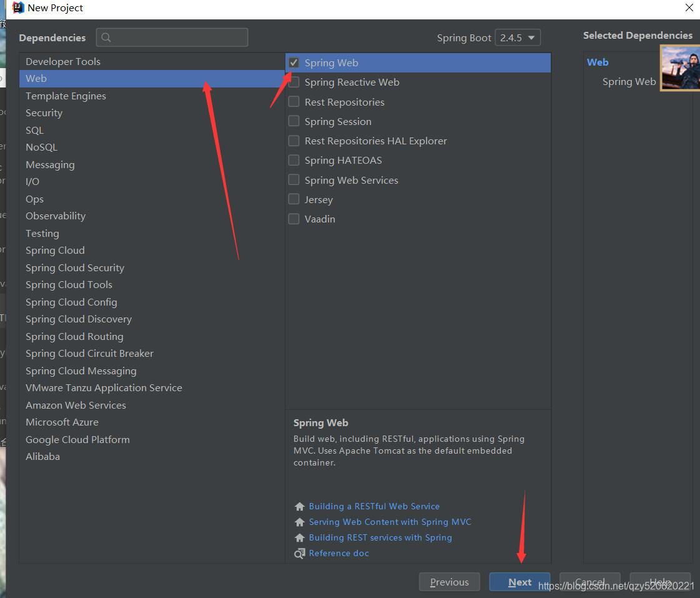The width and height of the screenshot is (700, 598).
Task: Select the I/O category
Action: 152,182
